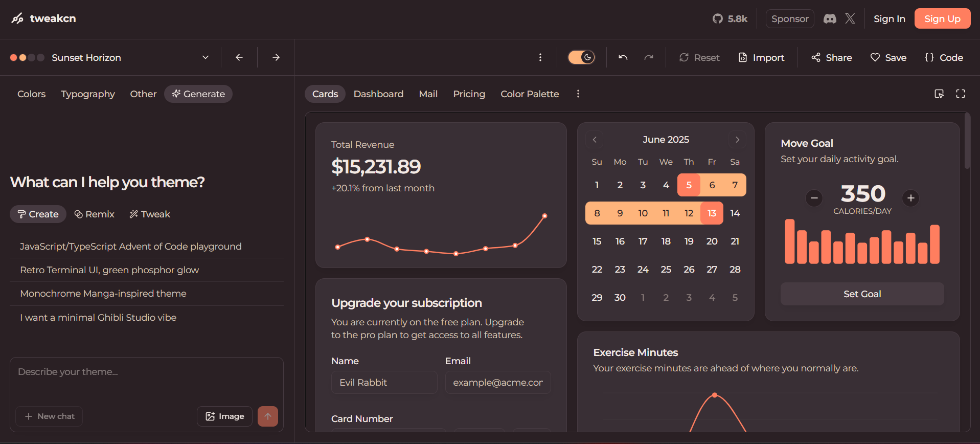
Task: Select the Create mode
Action: 38,214
